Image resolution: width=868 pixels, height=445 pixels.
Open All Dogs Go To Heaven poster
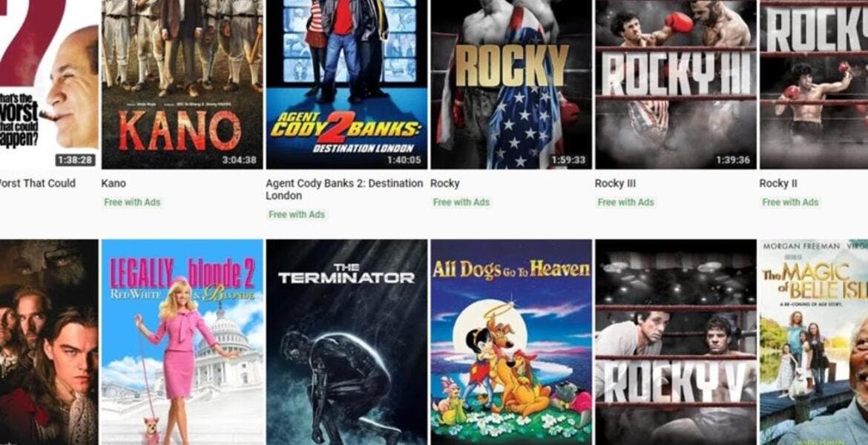[511, 342]
